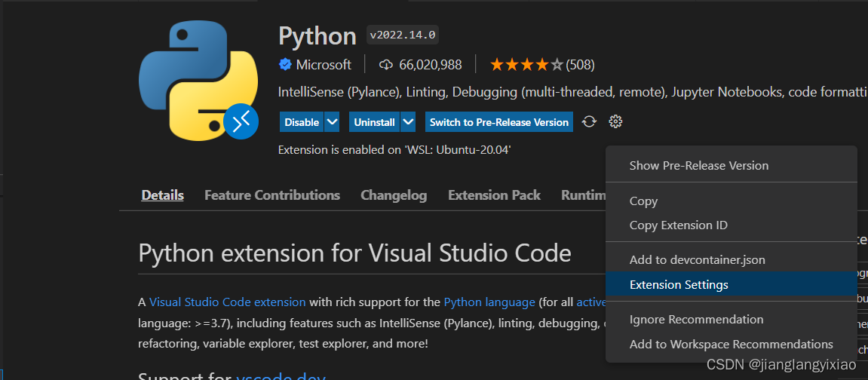
Task: Select Ignore Recommendation
Action: (x=696, y=320)
